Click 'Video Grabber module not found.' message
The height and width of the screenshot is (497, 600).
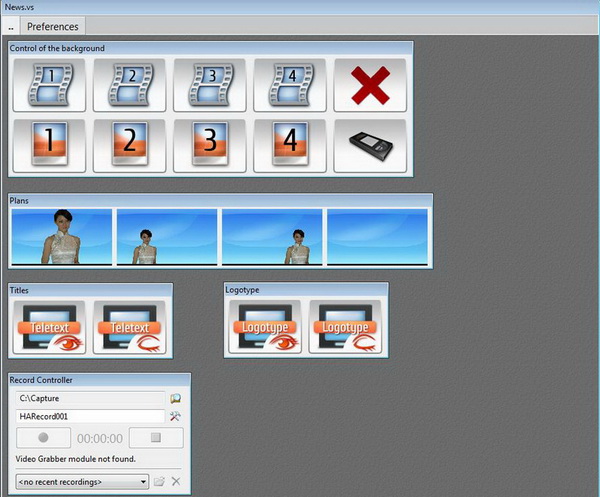76,459
